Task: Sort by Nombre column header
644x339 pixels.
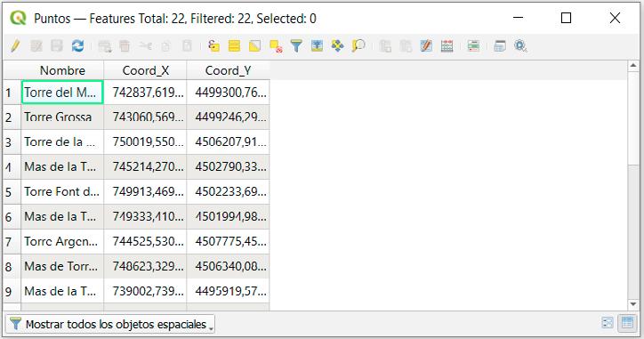Action: (62, 70)
